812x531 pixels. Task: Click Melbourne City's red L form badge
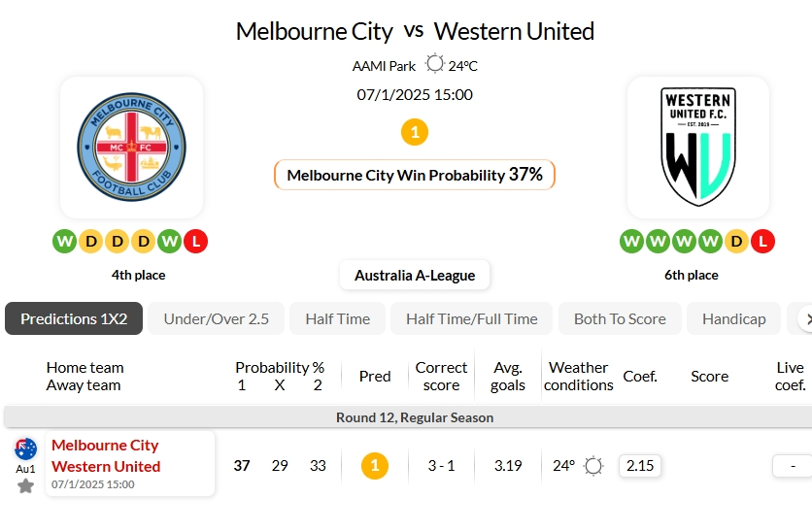195,241
